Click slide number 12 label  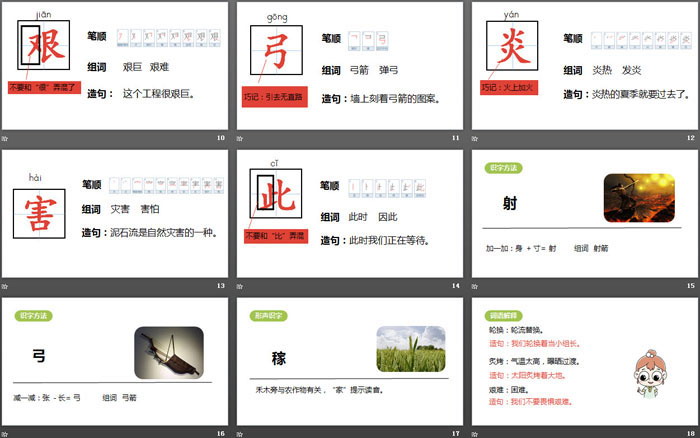click(x=690, y=137)
